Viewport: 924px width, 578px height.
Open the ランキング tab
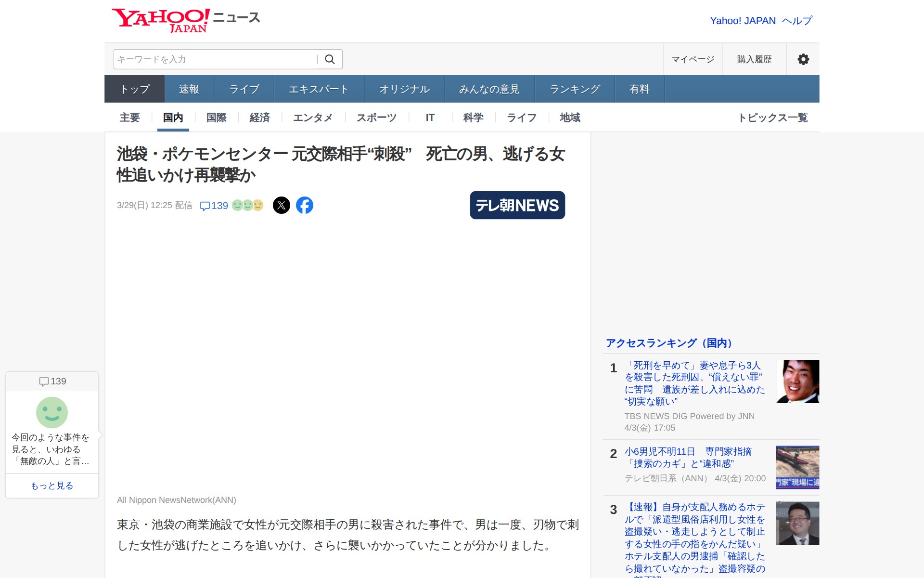(x=575, y=89)
